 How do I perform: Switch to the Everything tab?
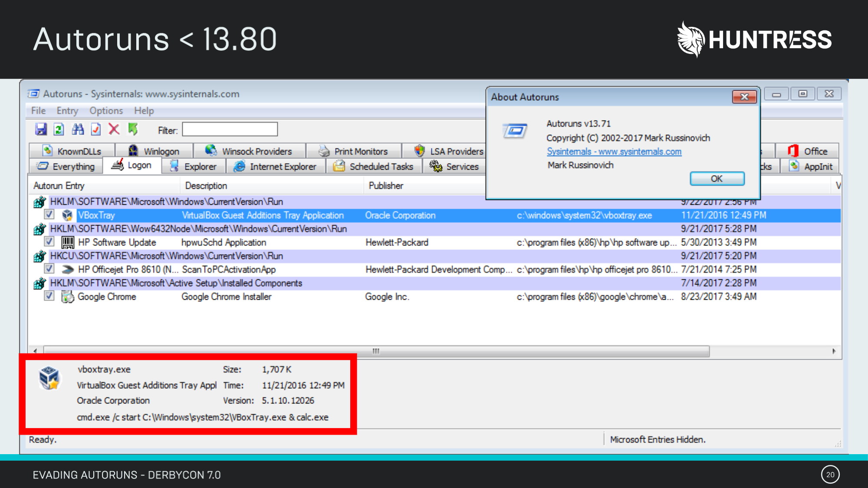click(x=66, y=167)
